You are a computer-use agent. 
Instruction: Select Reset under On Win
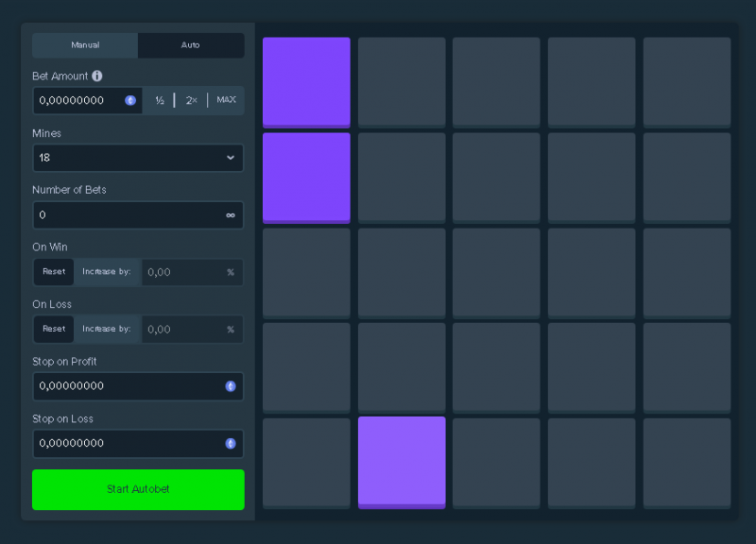pyautogui.click(x=54, y=272)
